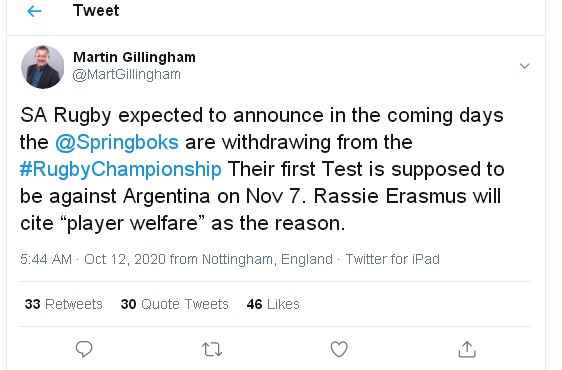The width and height of the screenshot is (562, 370).
Task: Retweet using the arrows icon
Action: [212, 349]
